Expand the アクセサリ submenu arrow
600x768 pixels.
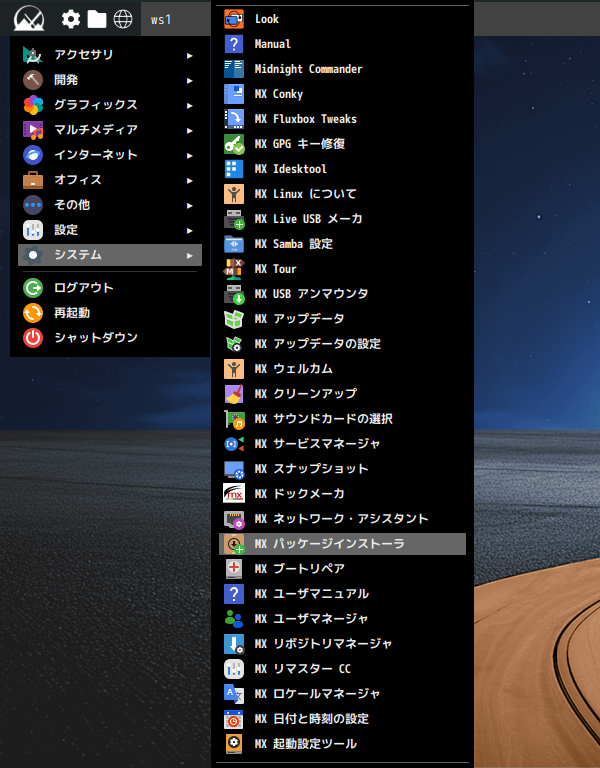[x=190, y=55]
